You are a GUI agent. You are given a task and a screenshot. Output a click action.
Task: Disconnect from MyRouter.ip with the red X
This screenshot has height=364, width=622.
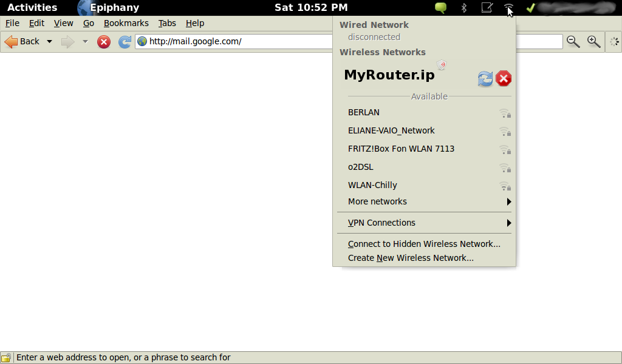point(504,78)
